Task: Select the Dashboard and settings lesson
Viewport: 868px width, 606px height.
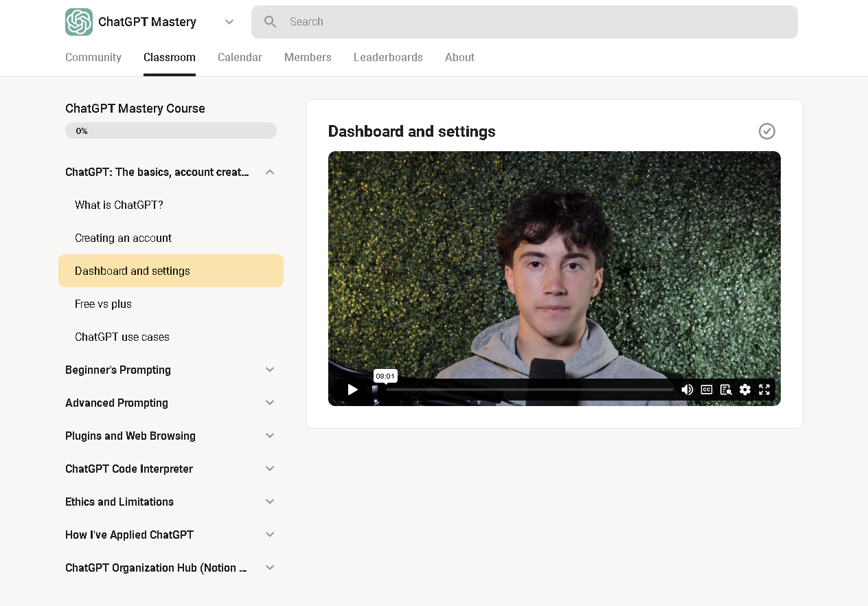Action: pos(171,271)
